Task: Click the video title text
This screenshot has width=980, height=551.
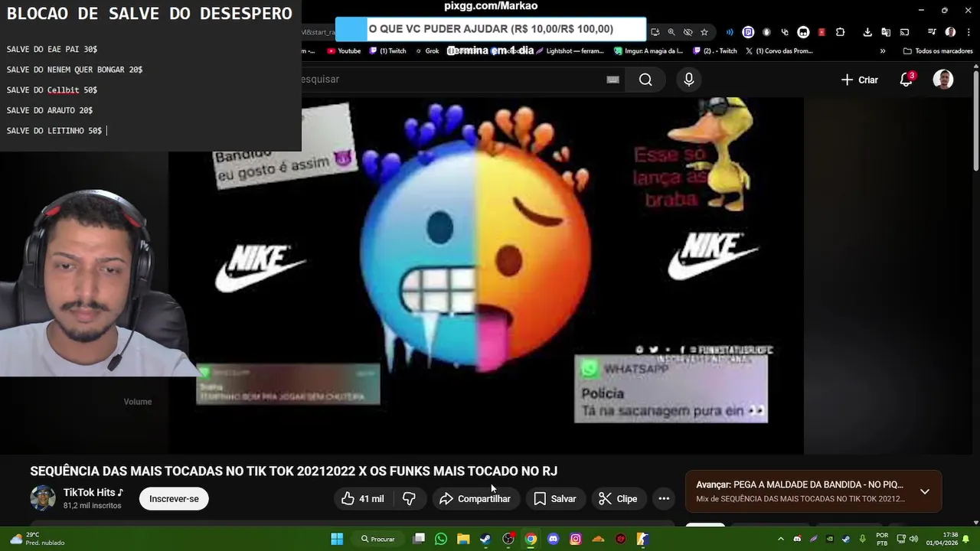Action: point(294,471)
